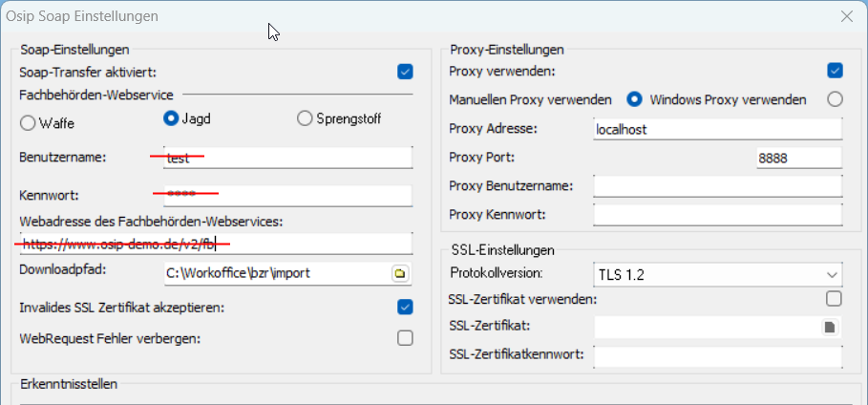This screenshot has height=405, width=868.
Task: Focus the Kennwort password field
Action: (x=286, y=195)
